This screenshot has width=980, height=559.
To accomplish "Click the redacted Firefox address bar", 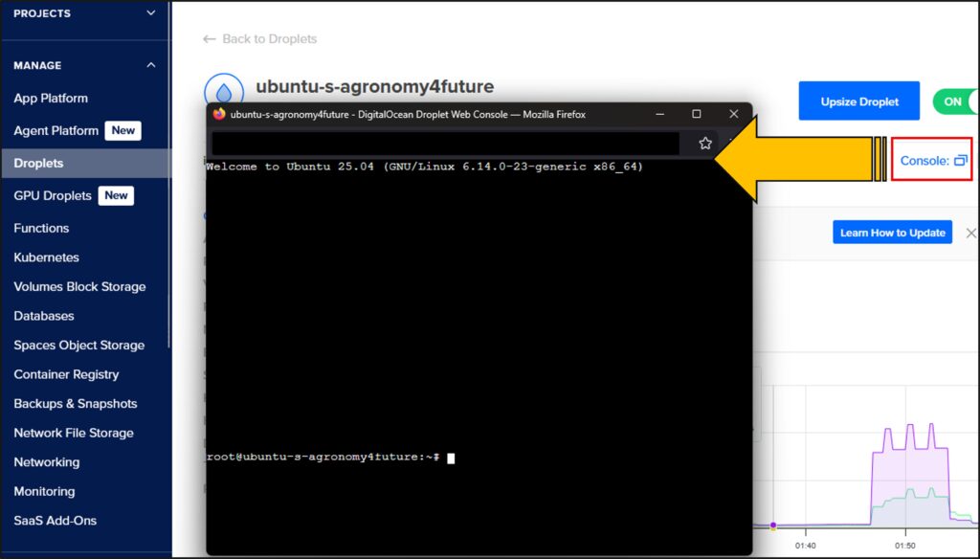I will pos(445,144).
